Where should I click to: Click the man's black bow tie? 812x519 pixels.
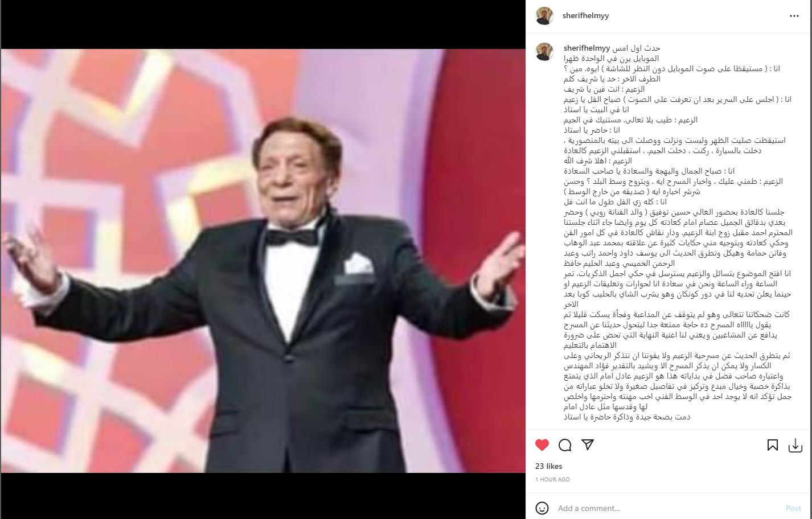292,237
